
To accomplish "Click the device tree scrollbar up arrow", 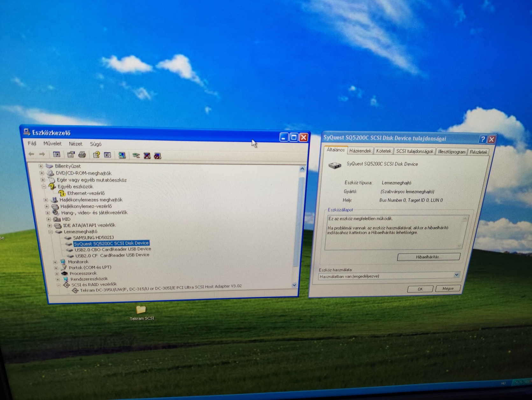I will (x=302, y=169).
